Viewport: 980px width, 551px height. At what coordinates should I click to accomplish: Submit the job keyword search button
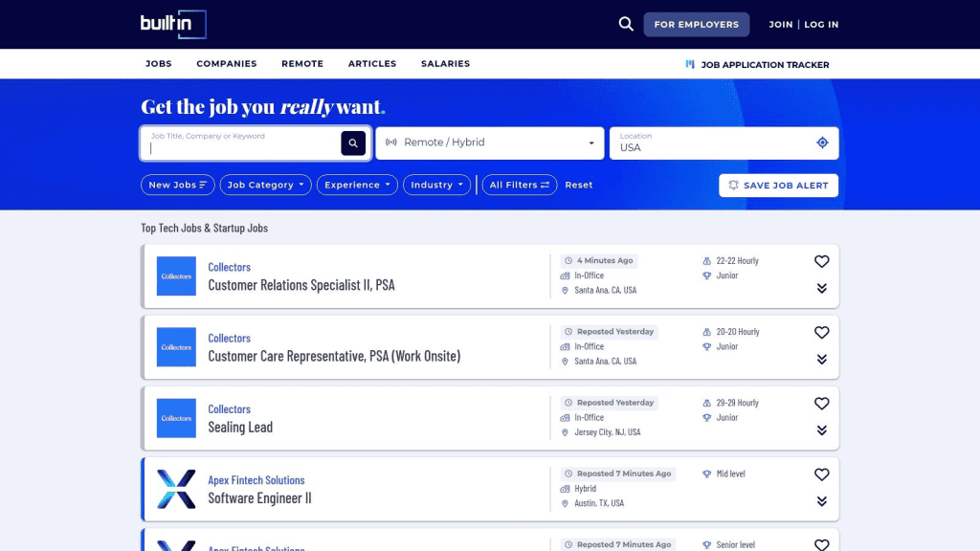[x=353, y=143]
